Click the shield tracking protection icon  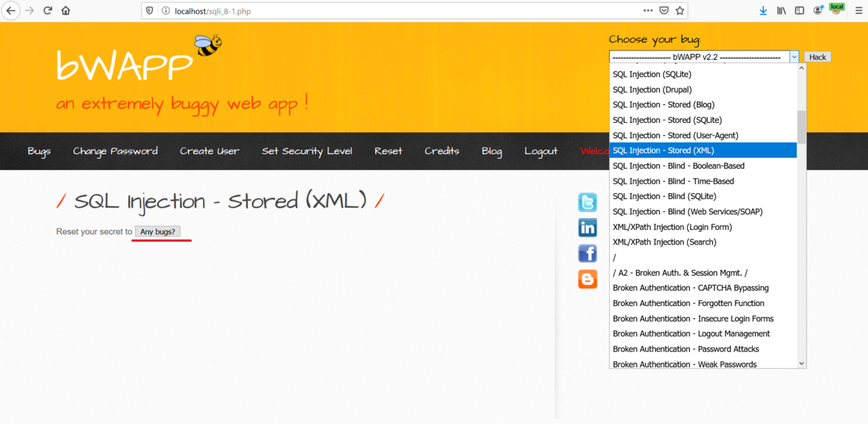click(150, 11)
